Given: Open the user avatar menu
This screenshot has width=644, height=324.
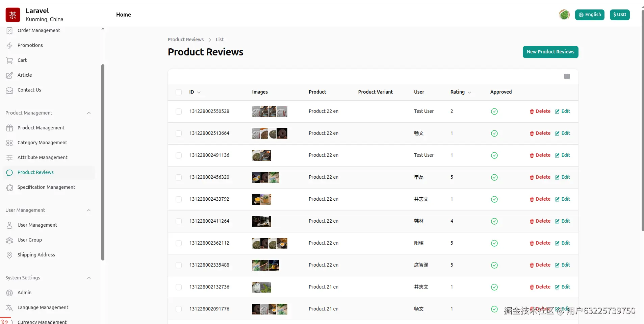Looking at the screenshot, I should click(564, 15).
